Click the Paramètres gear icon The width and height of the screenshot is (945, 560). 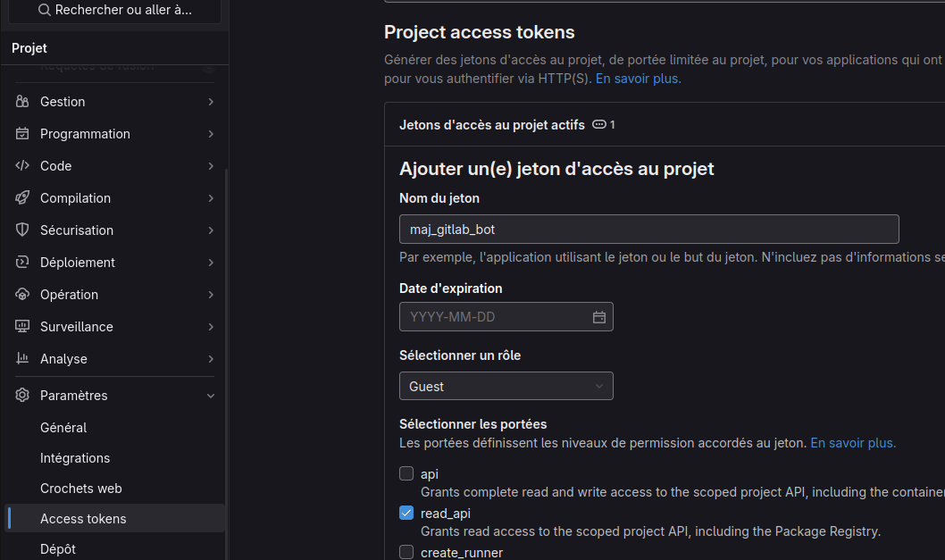pyautogui.click(x=22, y=395)
